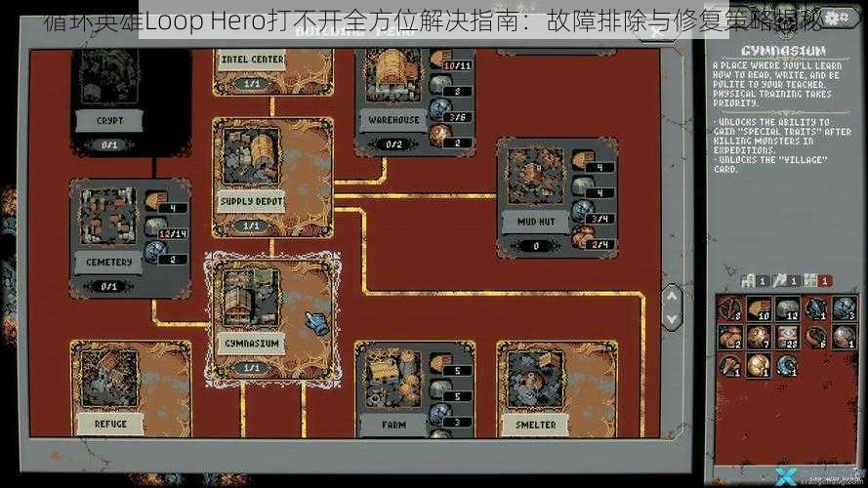Click Cemetery wood cost icon showing 4
The width and height of the screenshot is (868, 488).
155,201
